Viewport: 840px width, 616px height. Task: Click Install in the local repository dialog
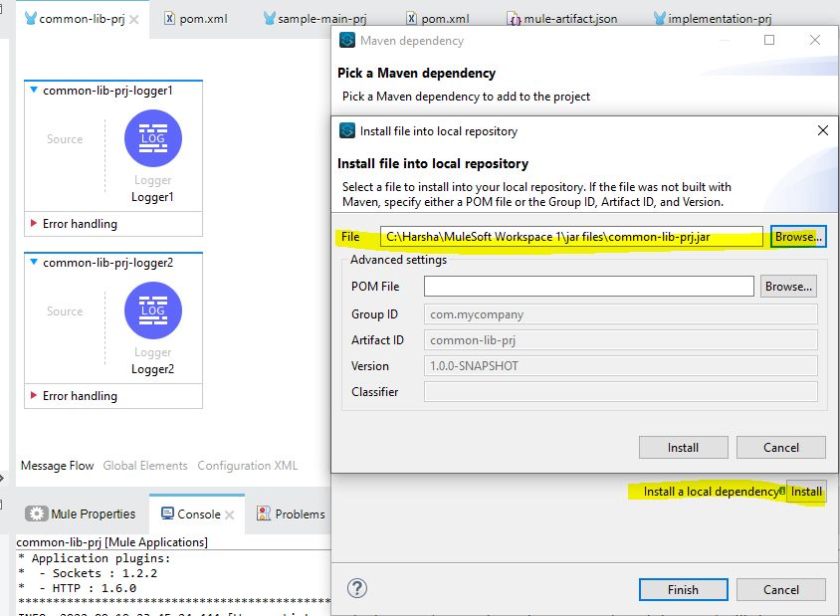click(683, 447)
